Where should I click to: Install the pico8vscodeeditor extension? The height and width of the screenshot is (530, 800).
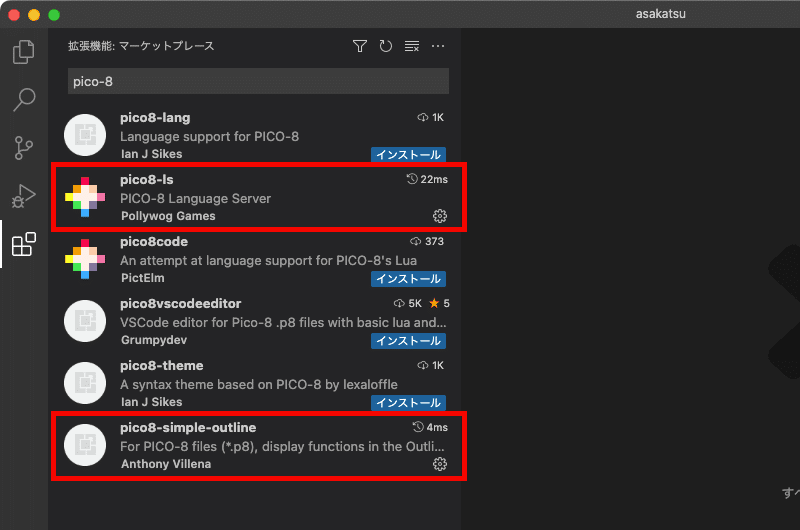coord(408,341)
